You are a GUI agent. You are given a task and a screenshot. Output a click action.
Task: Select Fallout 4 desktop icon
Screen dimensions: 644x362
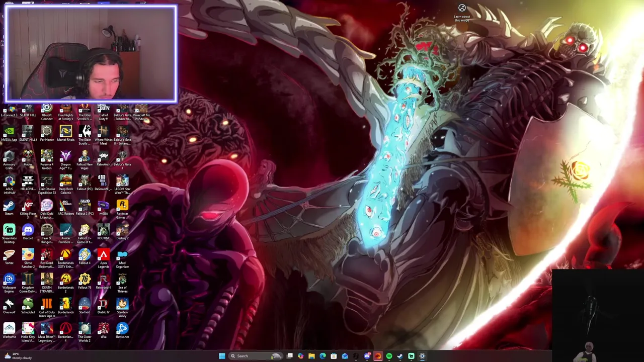(x=85, y=256)
